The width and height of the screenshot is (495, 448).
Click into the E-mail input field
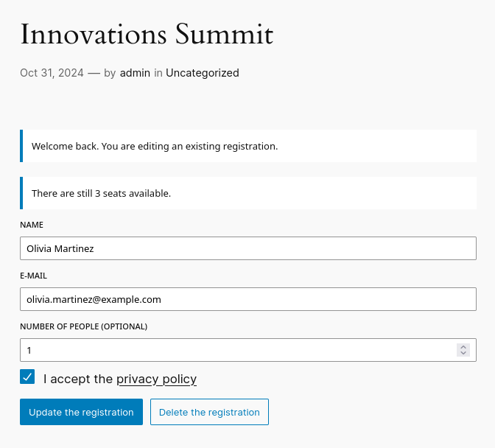click(x=248, y=299)
